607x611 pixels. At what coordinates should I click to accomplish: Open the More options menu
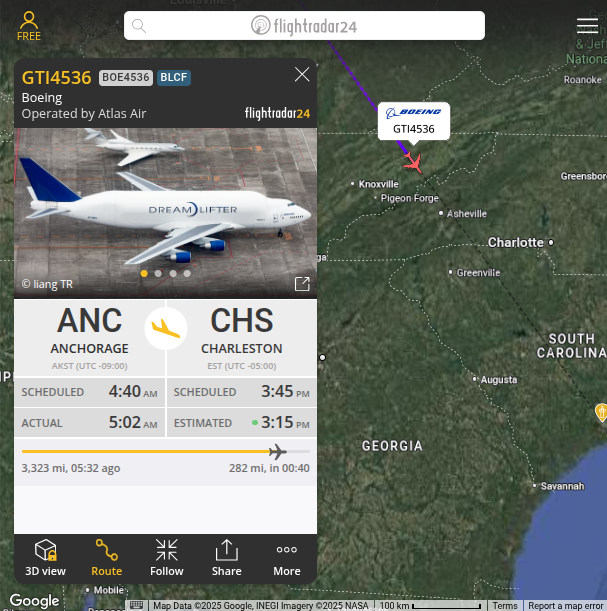pyautogui.click(x=287, y=558)
